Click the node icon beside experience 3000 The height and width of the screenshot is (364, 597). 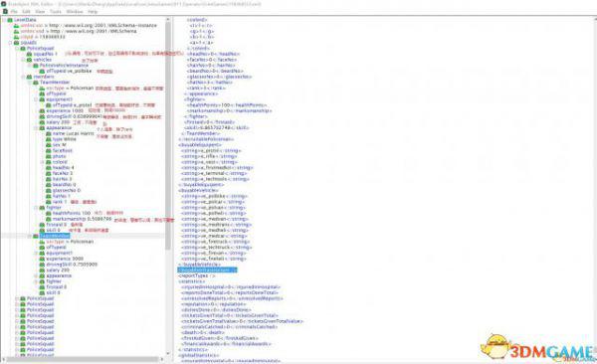[42, 259]
